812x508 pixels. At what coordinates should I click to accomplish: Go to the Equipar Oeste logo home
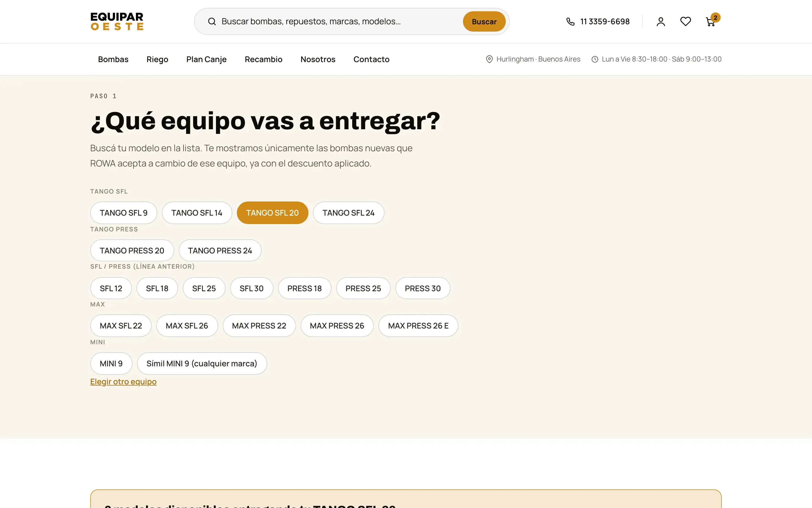point(117,21)
